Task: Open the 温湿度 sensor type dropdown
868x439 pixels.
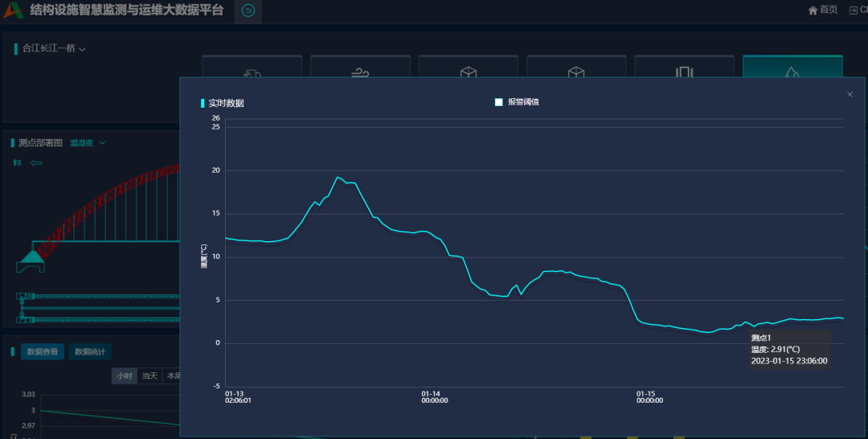Action: [x=87, y=143]
